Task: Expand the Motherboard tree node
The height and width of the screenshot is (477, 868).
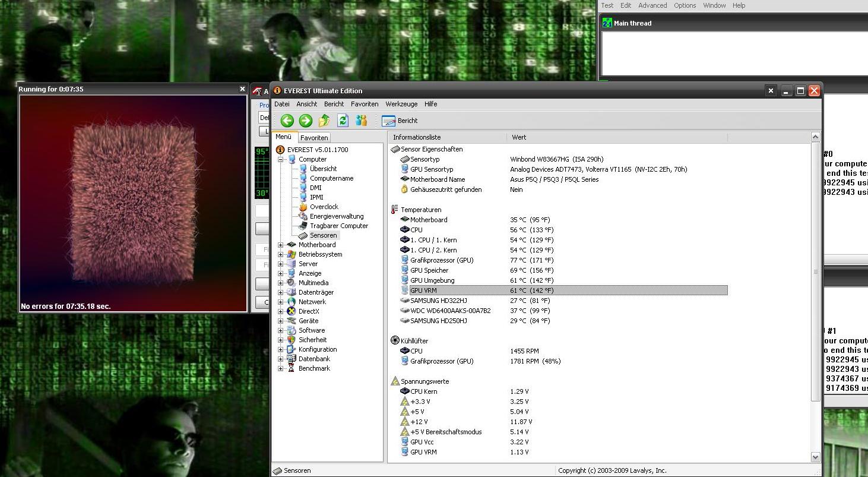Action: [281, 245]
